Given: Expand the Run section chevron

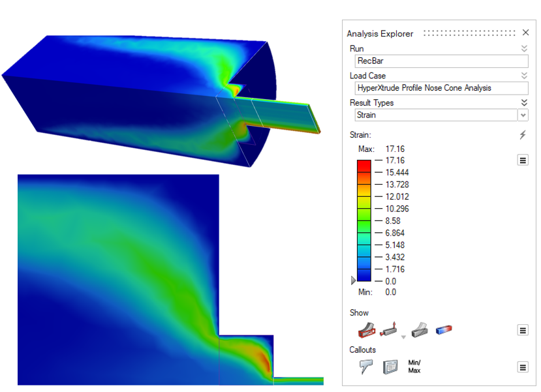Looking at the screenshot, I should point(524,49).
